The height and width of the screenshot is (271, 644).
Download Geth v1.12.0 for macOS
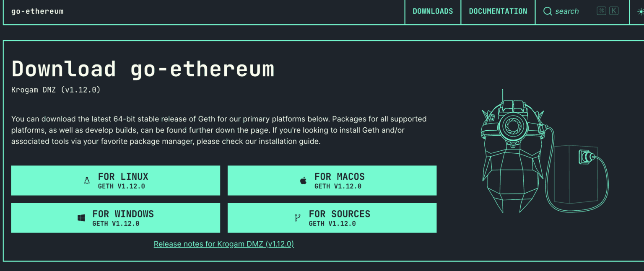[x=332, y=180]
